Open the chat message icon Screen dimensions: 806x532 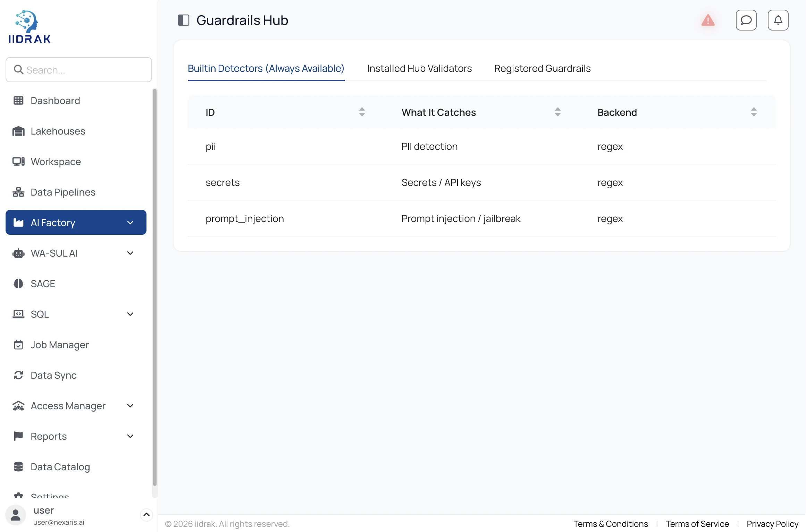pos(746,20)
